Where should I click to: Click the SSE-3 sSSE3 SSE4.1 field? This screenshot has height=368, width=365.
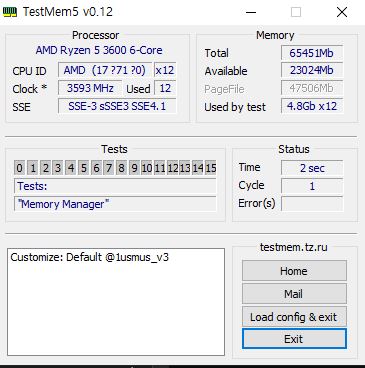click(117, 106)
